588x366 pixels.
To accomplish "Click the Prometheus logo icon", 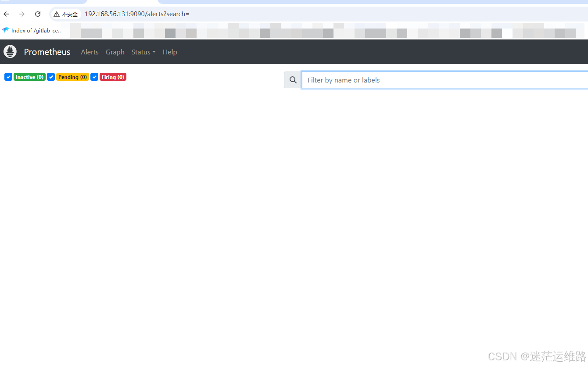I will (10, 51).
